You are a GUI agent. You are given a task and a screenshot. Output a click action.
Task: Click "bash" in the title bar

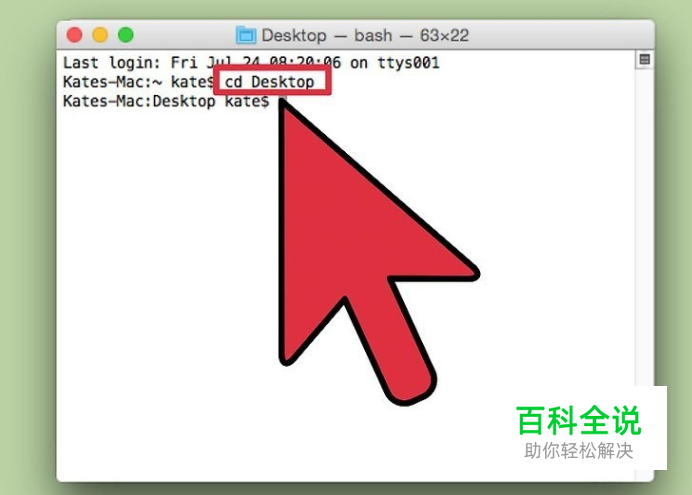click(x=373, y=35)
